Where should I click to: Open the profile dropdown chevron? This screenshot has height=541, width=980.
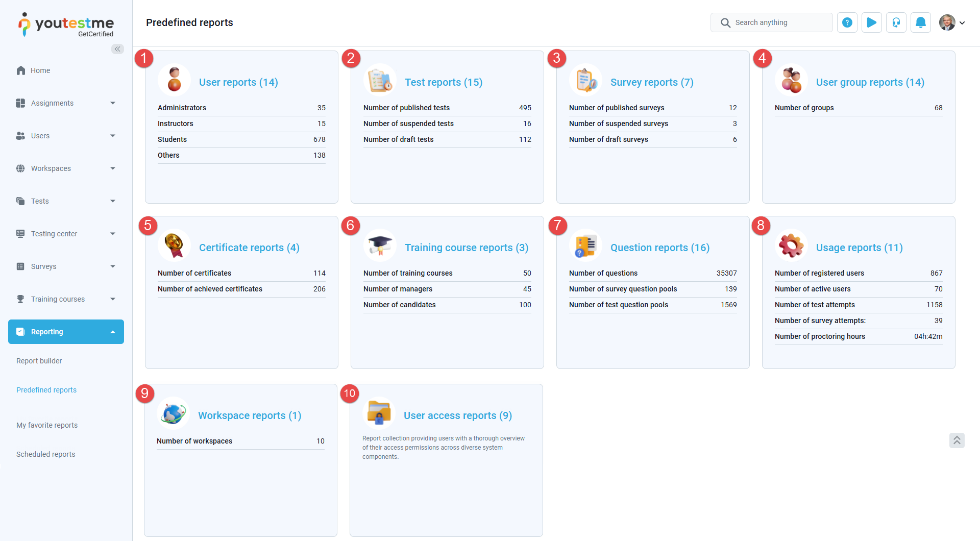962,23
